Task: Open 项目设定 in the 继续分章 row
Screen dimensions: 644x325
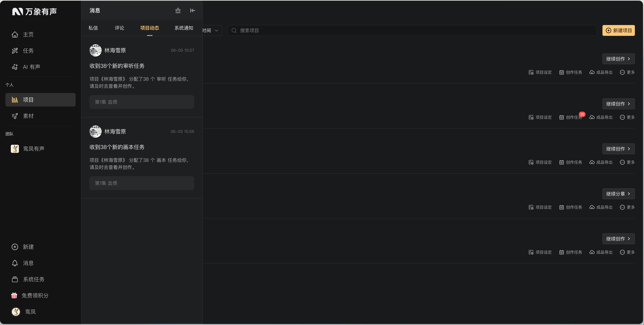Action: coord(540,207)
